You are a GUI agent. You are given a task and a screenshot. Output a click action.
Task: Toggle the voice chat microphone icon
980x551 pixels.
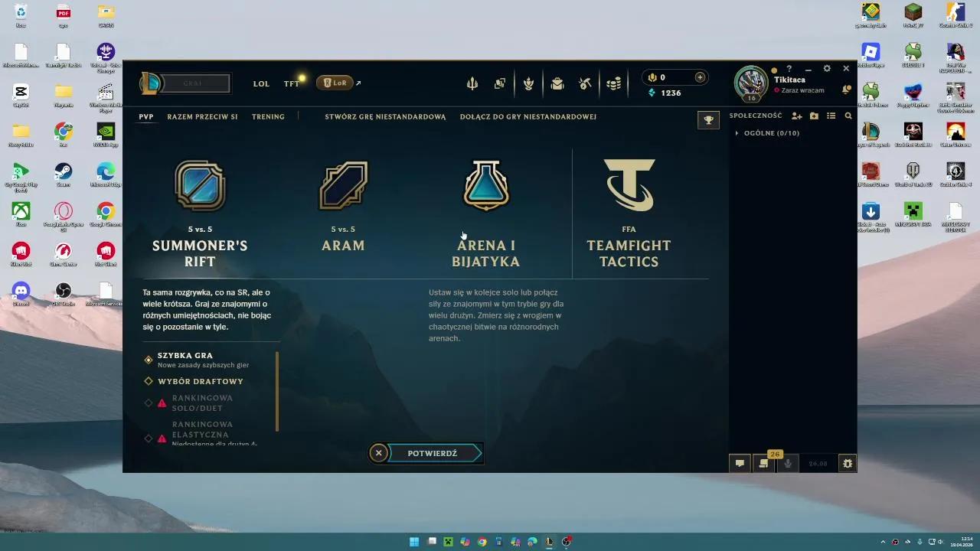[787, 463]
